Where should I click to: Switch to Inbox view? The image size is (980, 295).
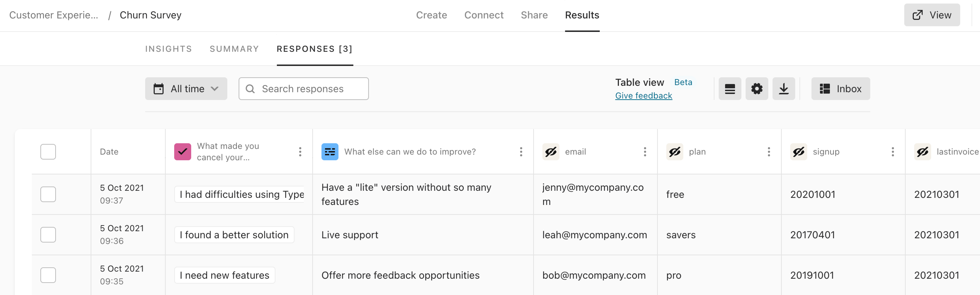coord(840,89)
